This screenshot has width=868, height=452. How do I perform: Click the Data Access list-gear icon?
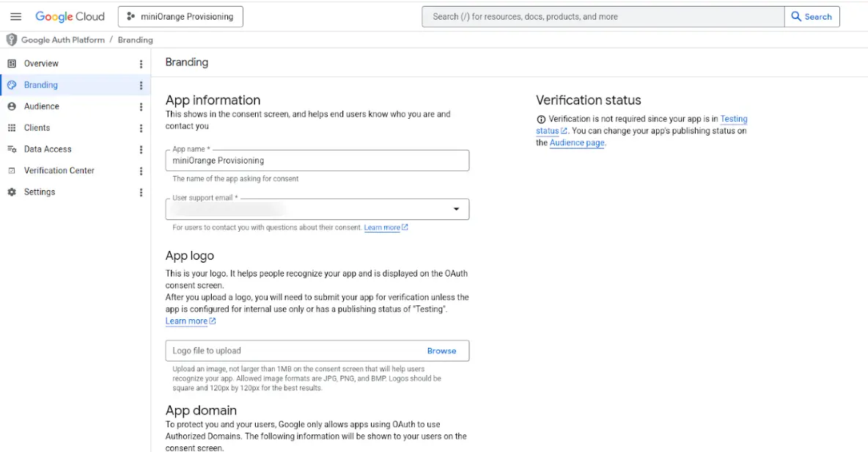12,150
